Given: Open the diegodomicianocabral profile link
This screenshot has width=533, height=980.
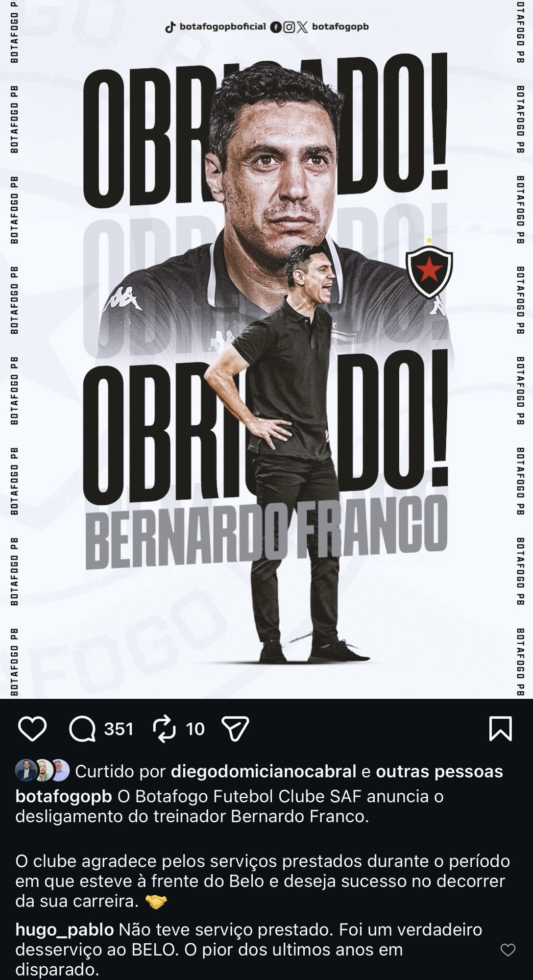Looking at the screenshot, I should (x=264, y=771).
